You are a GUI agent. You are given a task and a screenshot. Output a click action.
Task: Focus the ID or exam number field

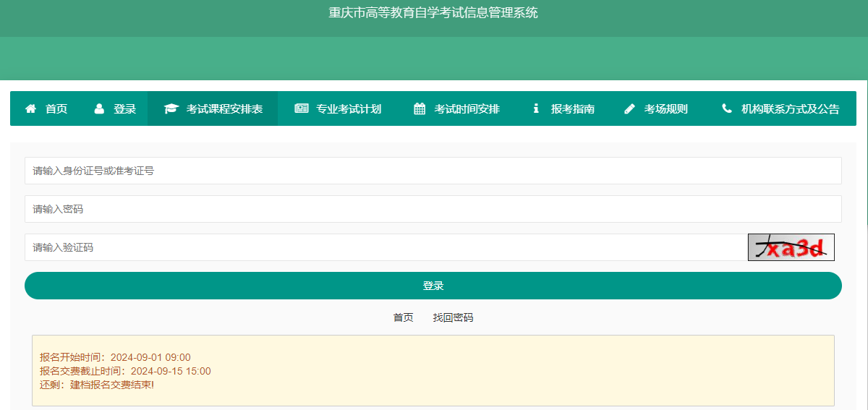tap(433, 171)
